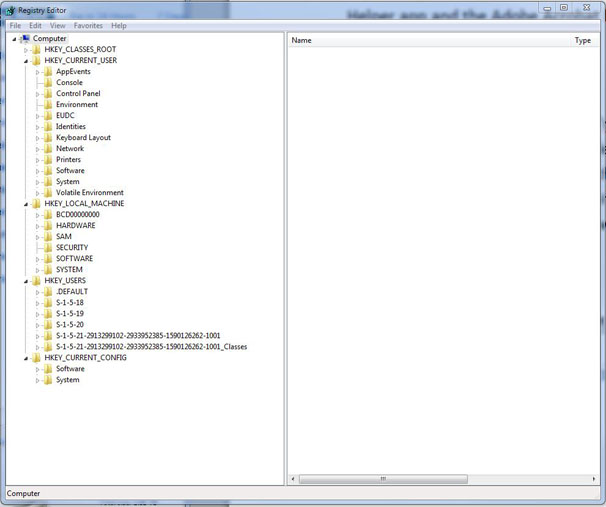
Task: Select the Volatile Environment folder icon
Action: pos(48,192)
